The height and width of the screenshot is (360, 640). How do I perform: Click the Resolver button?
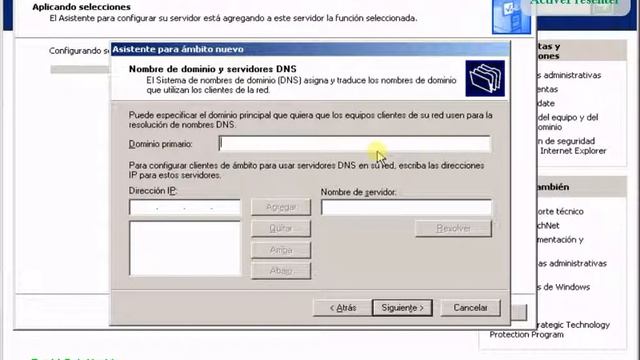pos(453,229)
